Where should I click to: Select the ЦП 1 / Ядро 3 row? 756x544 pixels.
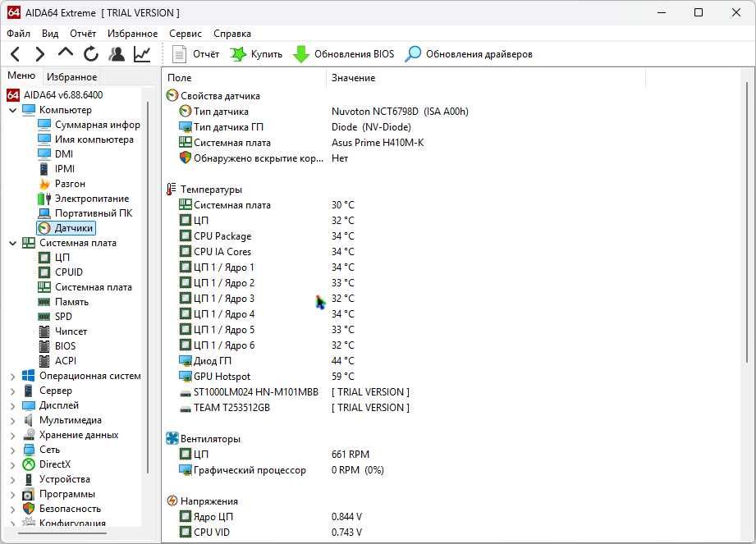coord(266,299)
